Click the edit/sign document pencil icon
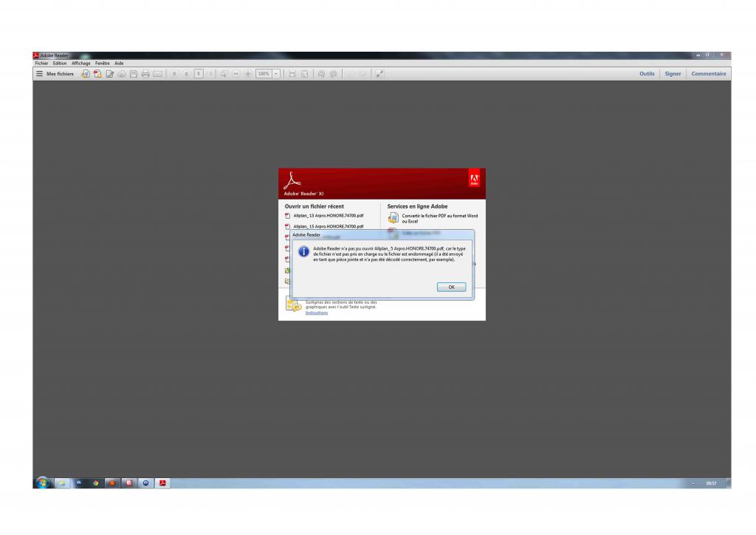The height and width of the screenshot is (535, 756). pos(110,74)
